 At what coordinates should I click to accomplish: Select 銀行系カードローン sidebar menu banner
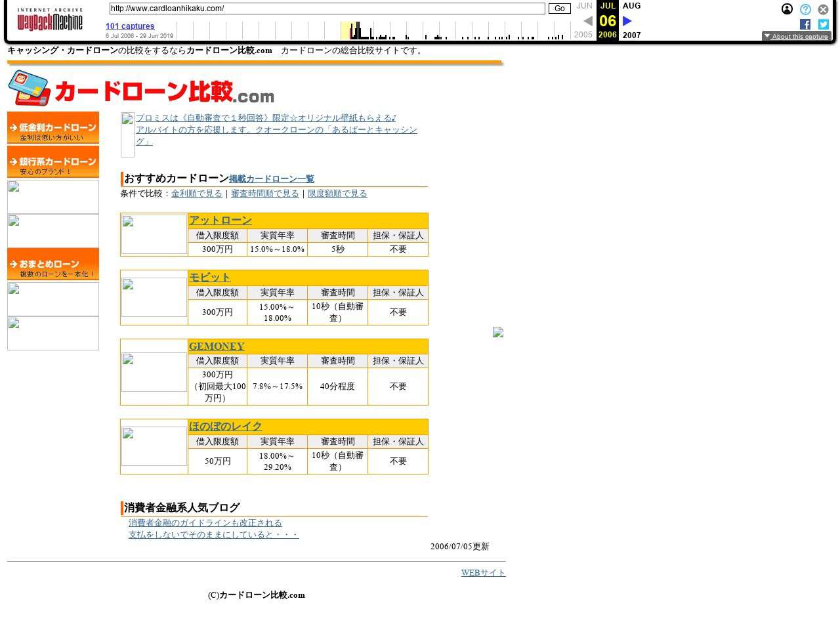(x=53, y=161)
